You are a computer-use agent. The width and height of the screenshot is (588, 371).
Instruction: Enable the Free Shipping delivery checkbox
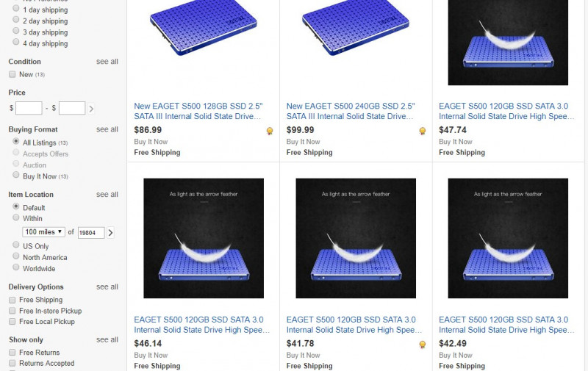pos(12,300)
